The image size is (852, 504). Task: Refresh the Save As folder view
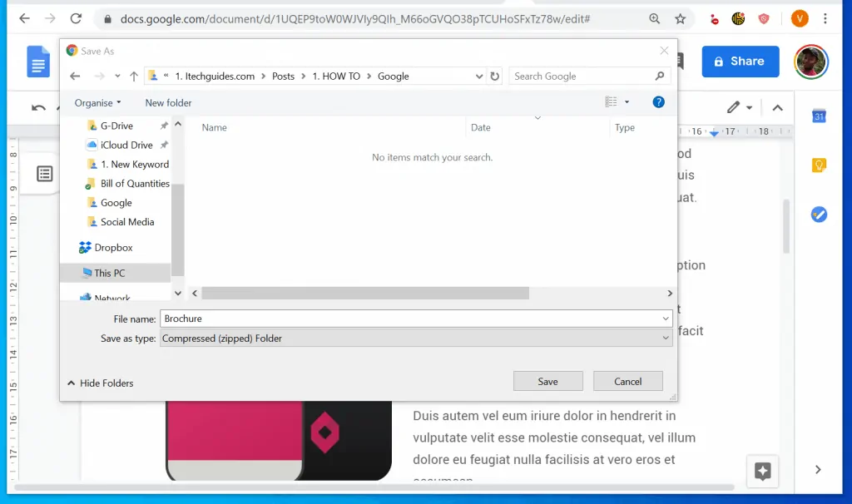495,77
